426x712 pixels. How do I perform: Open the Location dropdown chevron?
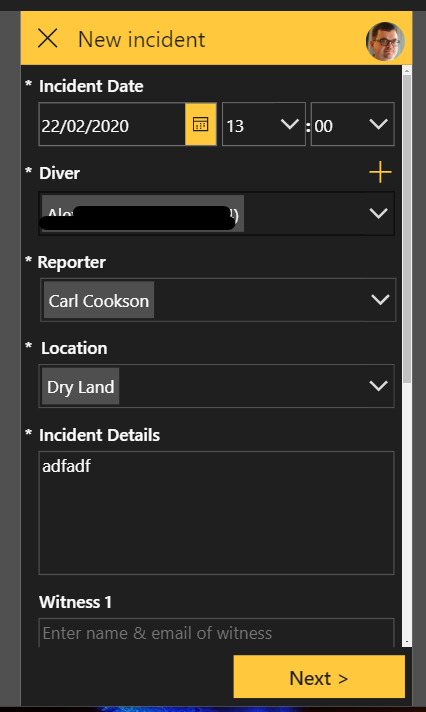click(378, 386)
